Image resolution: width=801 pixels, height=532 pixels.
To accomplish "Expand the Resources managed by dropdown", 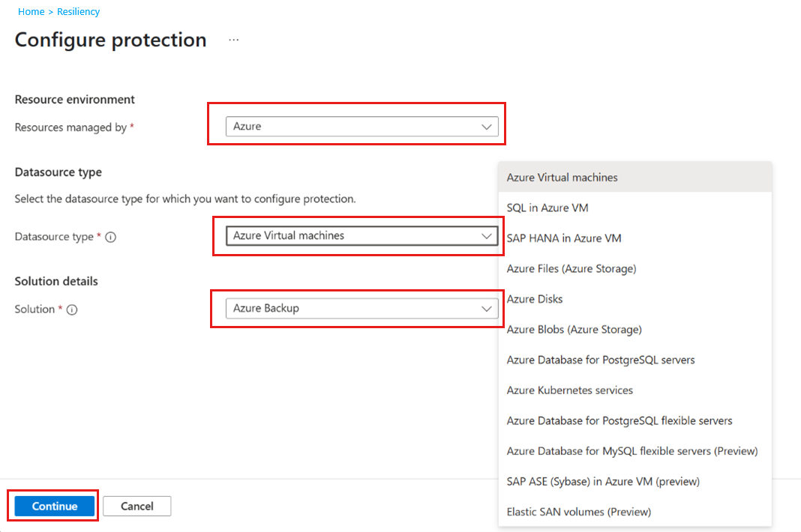I will pyautogui.click(x=361, y=126).
